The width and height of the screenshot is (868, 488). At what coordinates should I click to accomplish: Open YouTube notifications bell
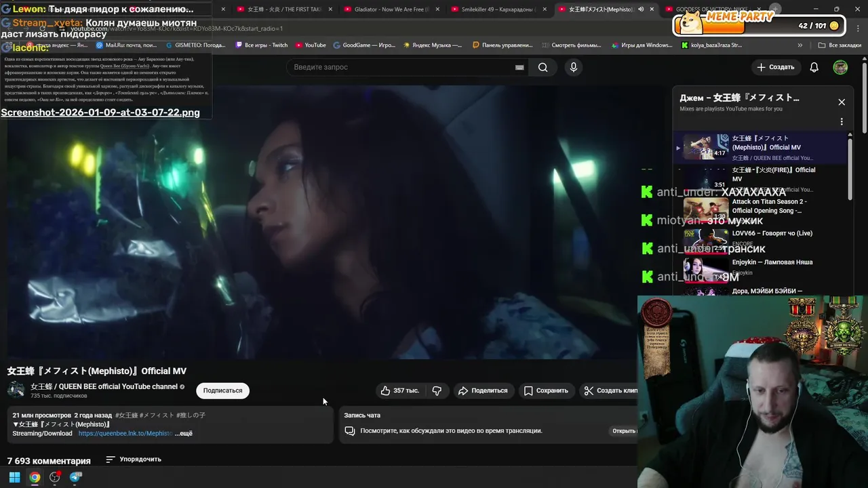click(814, 67)
